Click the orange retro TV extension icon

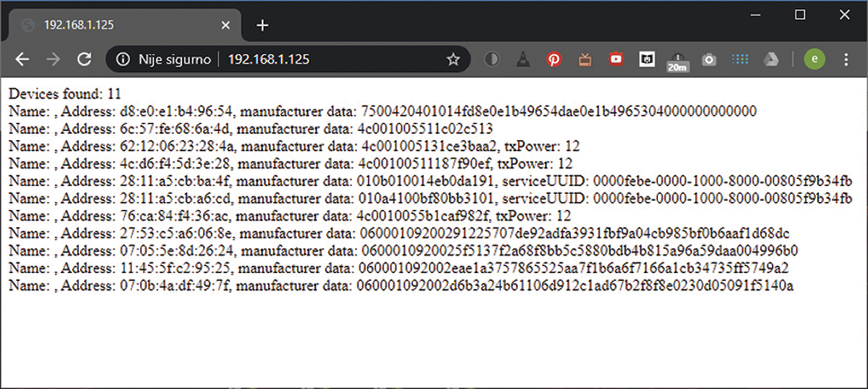tap(585, 59)
